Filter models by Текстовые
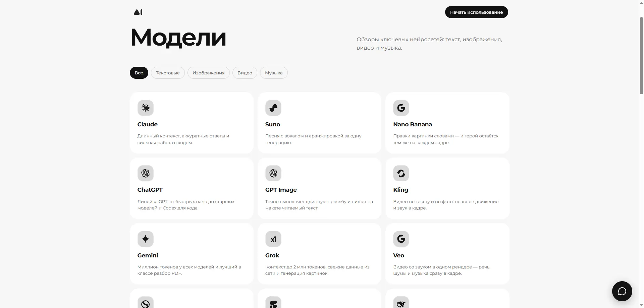 click(x=168, y=73)
